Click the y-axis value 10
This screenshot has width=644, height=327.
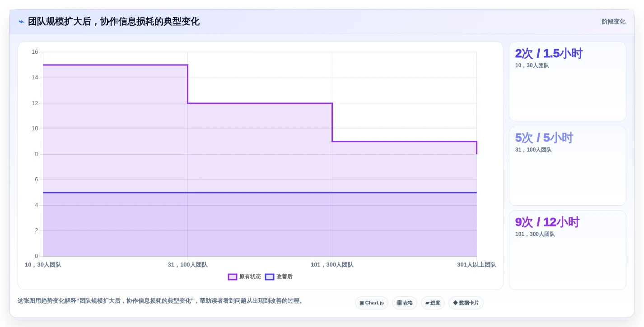pyautogui.click(x=35, y=129)
